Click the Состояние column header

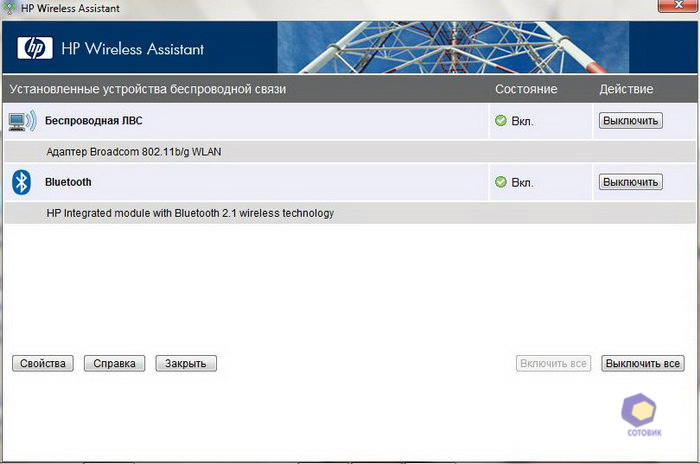coord(526,89)
